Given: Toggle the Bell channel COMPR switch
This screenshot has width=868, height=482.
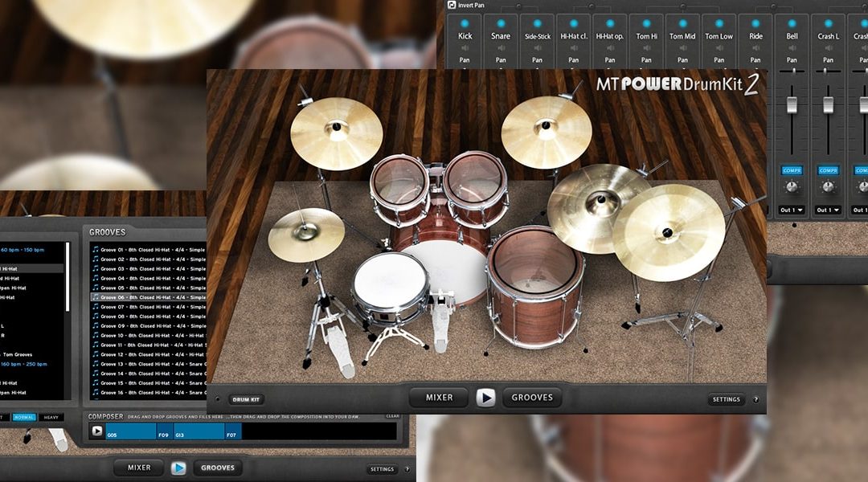Looking at the screenshot, I should pos(792,170).
